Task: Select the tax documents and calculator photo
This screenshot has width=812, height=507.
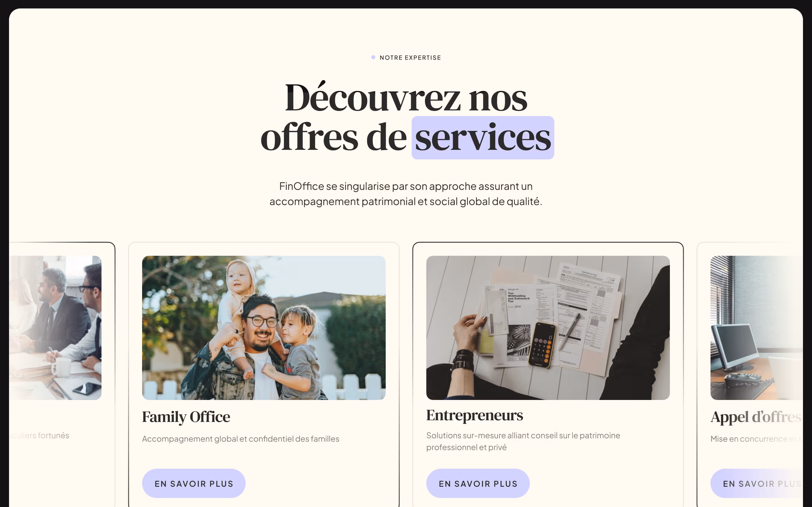Action: click(x=548, y=328)
